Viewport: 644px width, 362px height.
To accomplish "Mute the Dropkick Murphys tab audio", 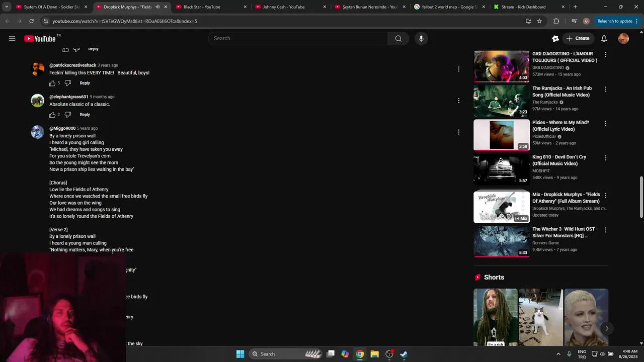I will (x=157, y=7).
